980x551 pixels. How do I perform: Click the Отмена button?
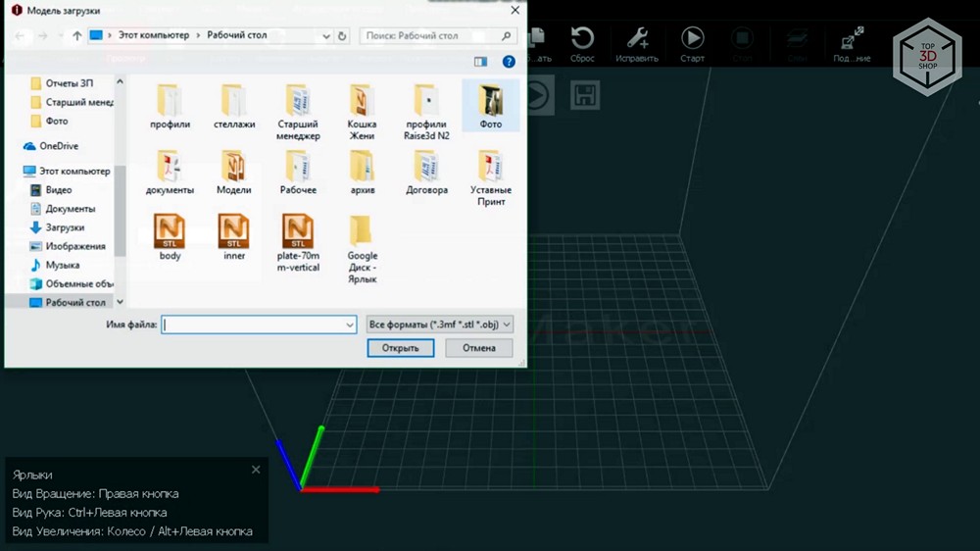click(x=479, y=348)
